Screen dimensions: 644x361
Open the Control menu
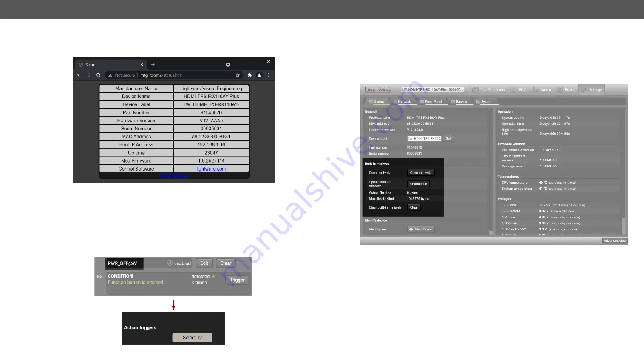(542, 90)
